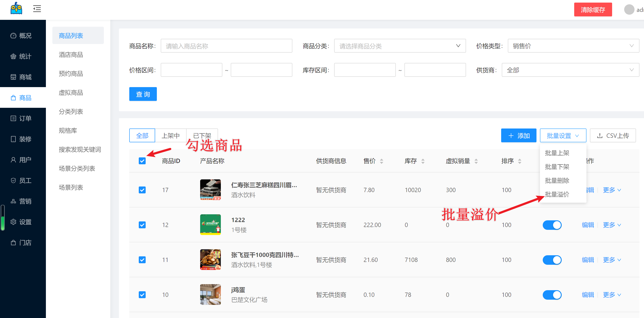Screen dimensions: 644x318
Task: Click the 张飞豆干 product thumbnail
Action: 210,260
